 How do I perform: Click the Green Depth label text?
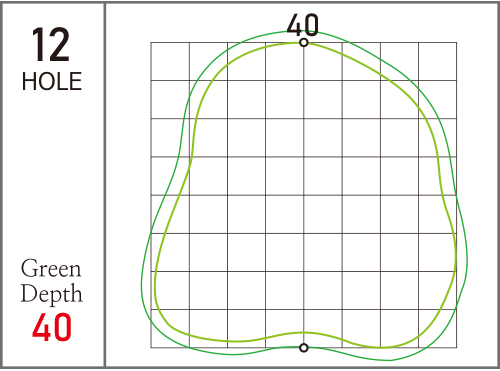tap(51, 282)
